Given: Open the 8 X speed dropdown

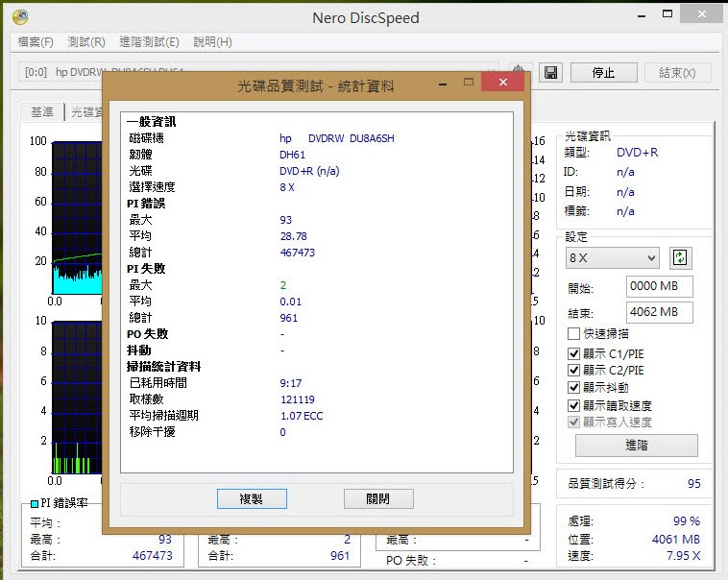Looking at the screenshot, I should [613, 257].
